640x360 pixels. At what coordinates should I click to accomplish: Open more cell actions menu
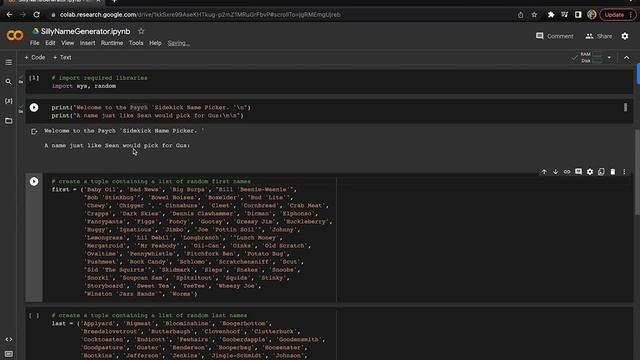click(624, 172)
